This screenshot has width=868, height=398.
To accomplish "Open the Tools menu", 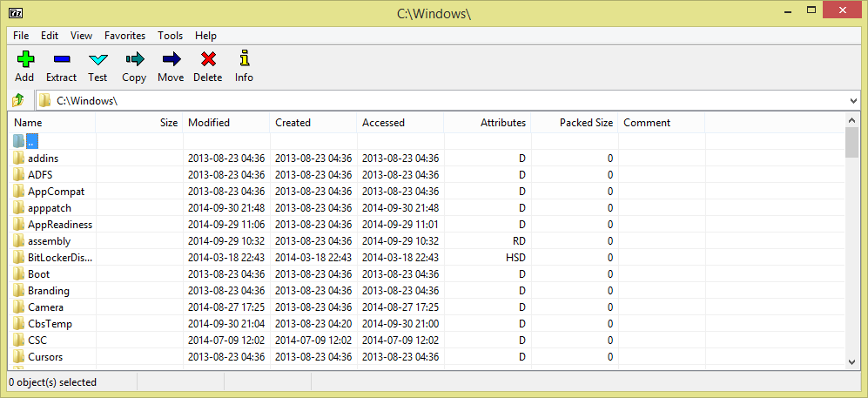I will pos(170,36).
